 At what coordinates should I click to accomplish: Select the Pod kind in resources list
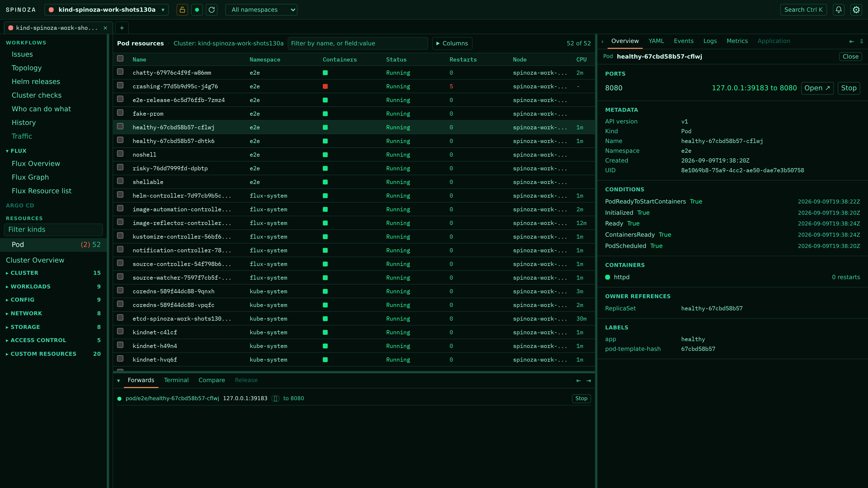[x=53, y=245]
